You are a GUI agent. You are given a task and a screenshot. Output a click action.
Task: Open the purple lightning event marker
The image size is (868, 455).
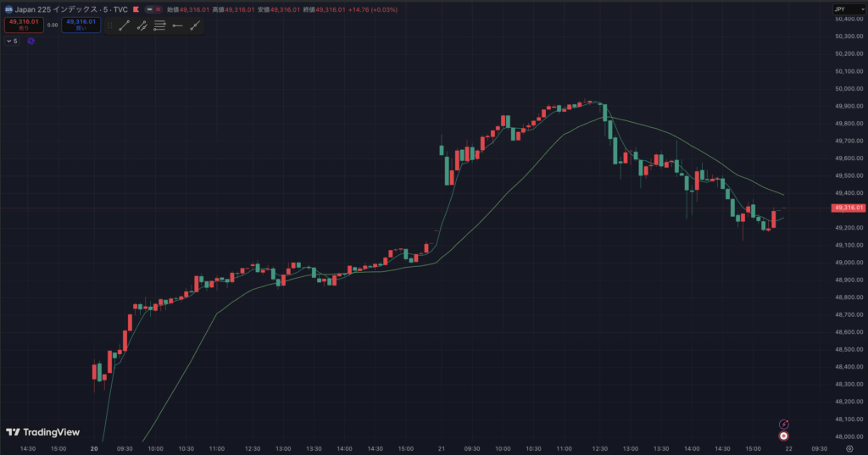[783, 424]
